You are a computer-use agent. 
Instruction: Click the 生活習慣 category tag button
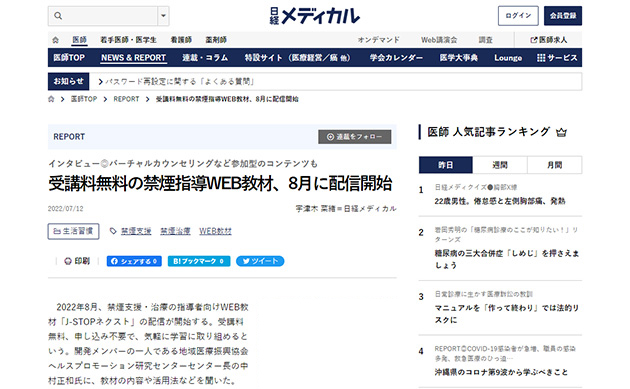[x=74, y=231]
